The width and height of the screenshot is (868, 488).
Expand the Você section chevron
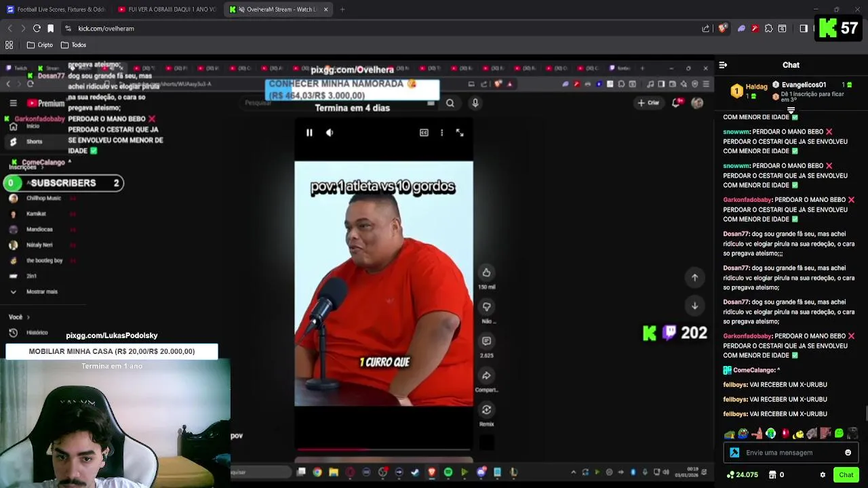point(28,317)
